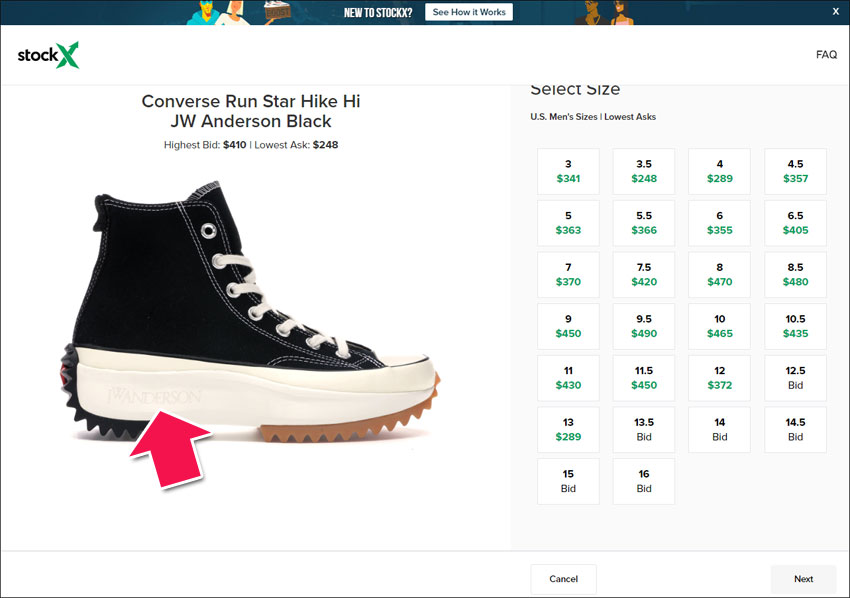The image size is (850, 598).
Task: Select the size 14 Bid tile
Action: pos(719,429)
